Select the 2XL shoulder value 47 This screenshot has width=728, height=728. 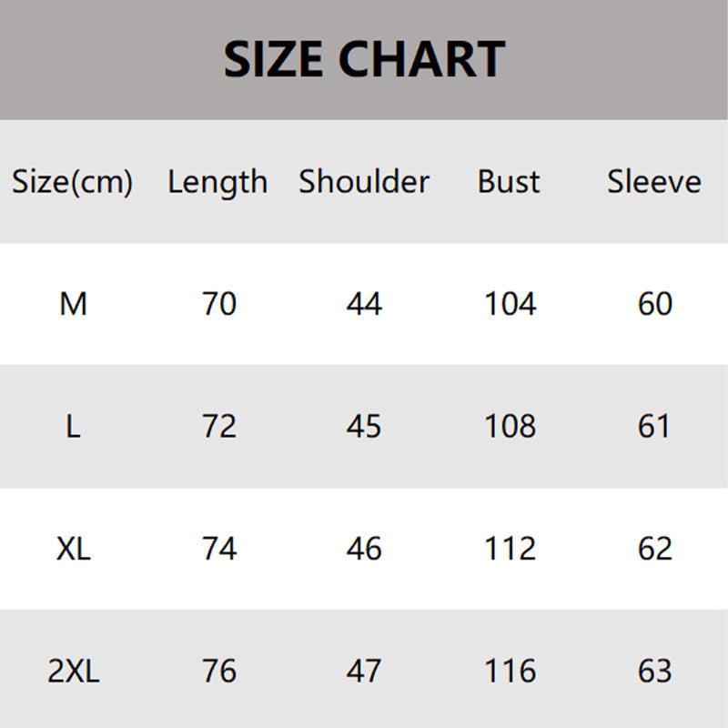pyautogui.click(x=364, y=672)
